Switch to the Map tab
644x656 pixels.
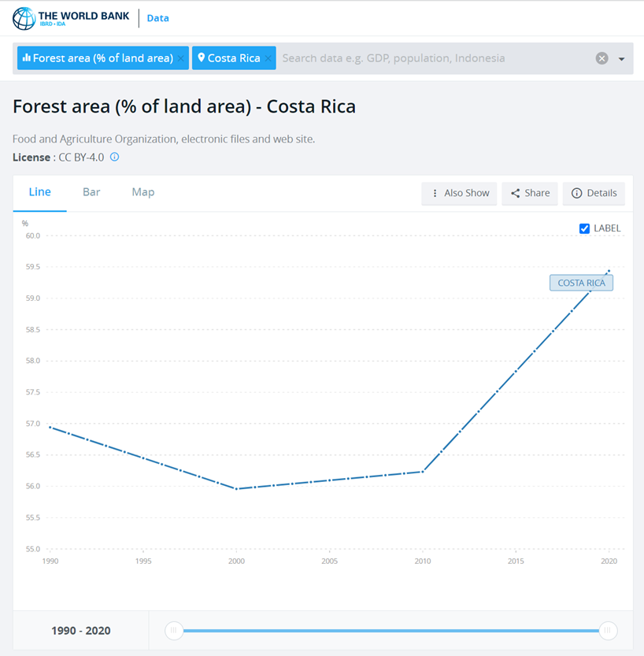coord(143,192)
